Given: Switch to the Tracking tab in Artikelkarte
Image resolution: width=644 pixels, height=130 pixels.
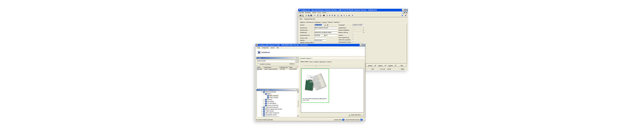Looking at the screenshot, I should click(x=324, y=22).
